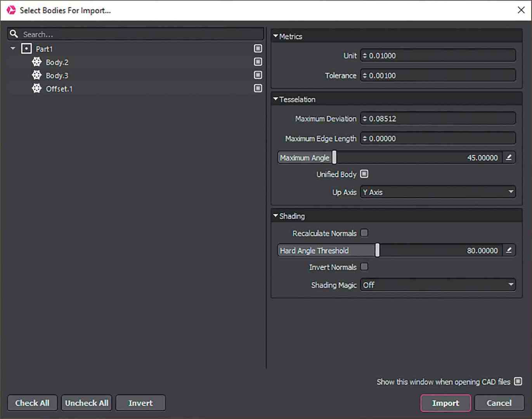This screenshot has width=532, height=419.
Task: Click the Body.3 solid body icon
Action: (x=36, y=75)
